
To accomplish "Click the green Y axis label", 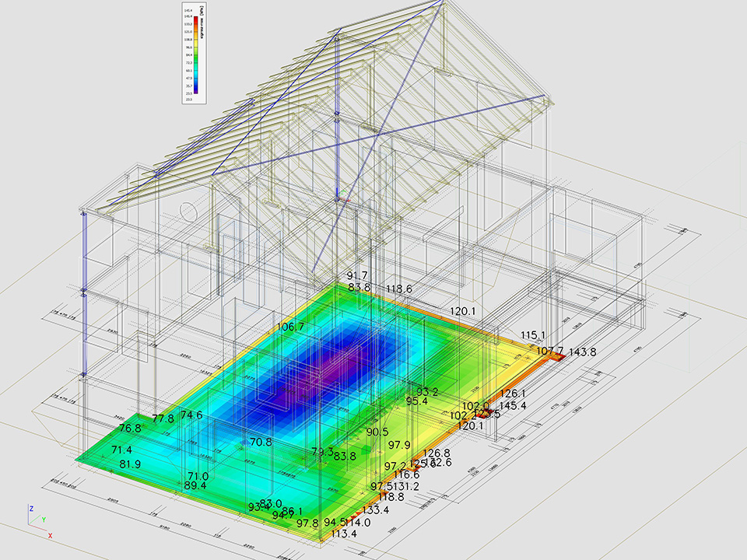I will tap(44, 519).
